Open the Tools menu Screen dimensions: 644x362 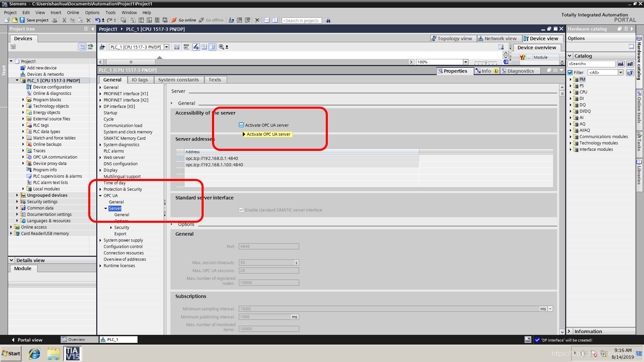point(110,13)
